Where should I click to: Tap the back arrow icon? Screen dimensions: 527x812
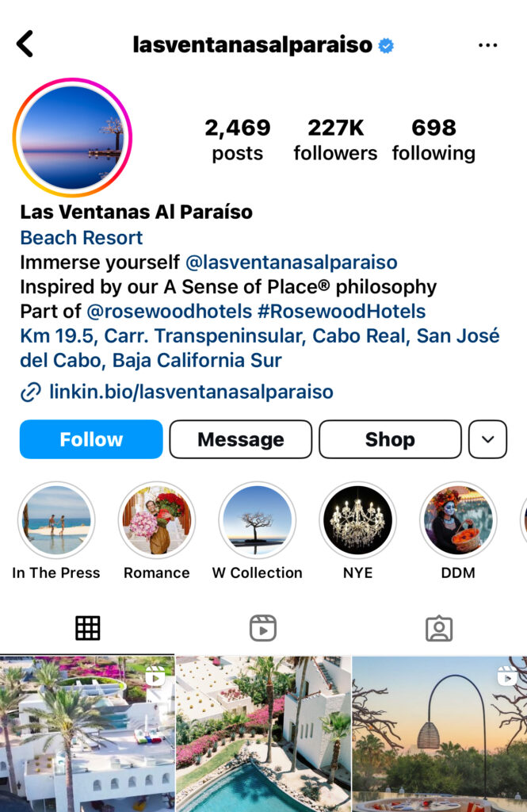tap(25, 44)
